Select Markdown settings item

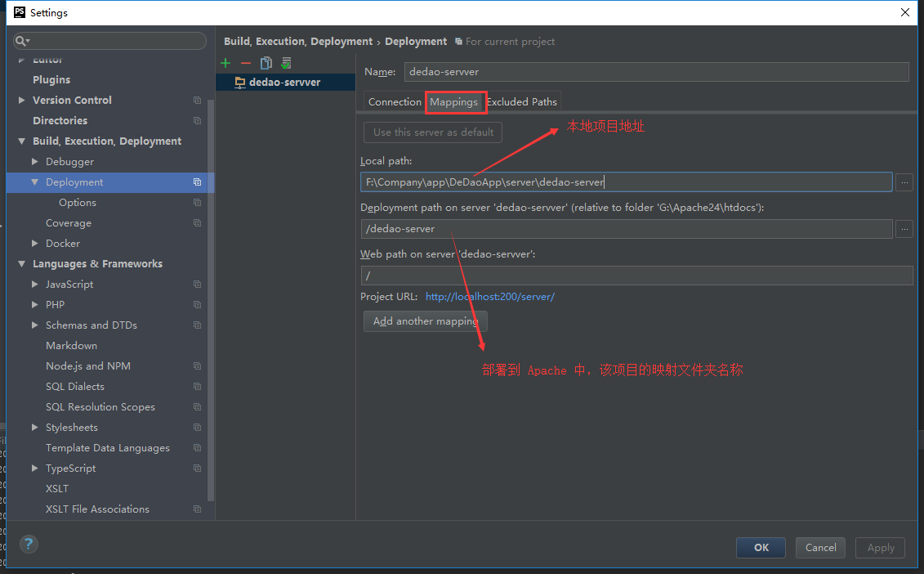[71, 346]
